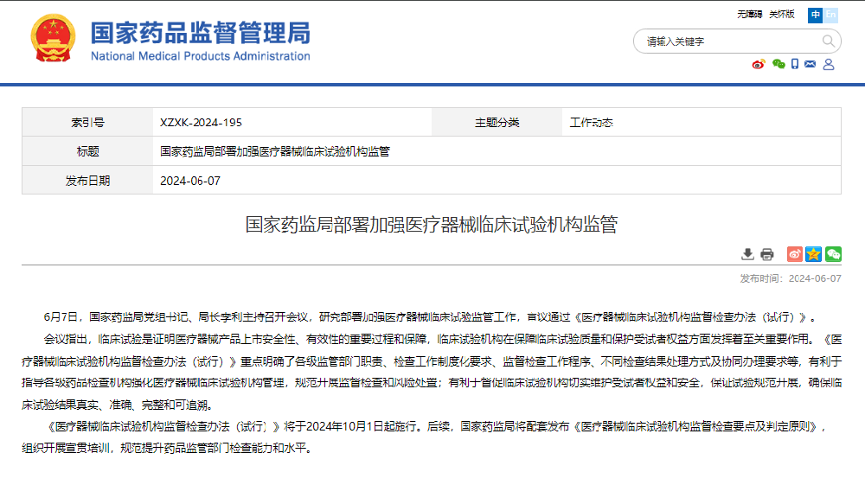
Task: Click the email envelope icon
Action: click(x=811, y=64)
